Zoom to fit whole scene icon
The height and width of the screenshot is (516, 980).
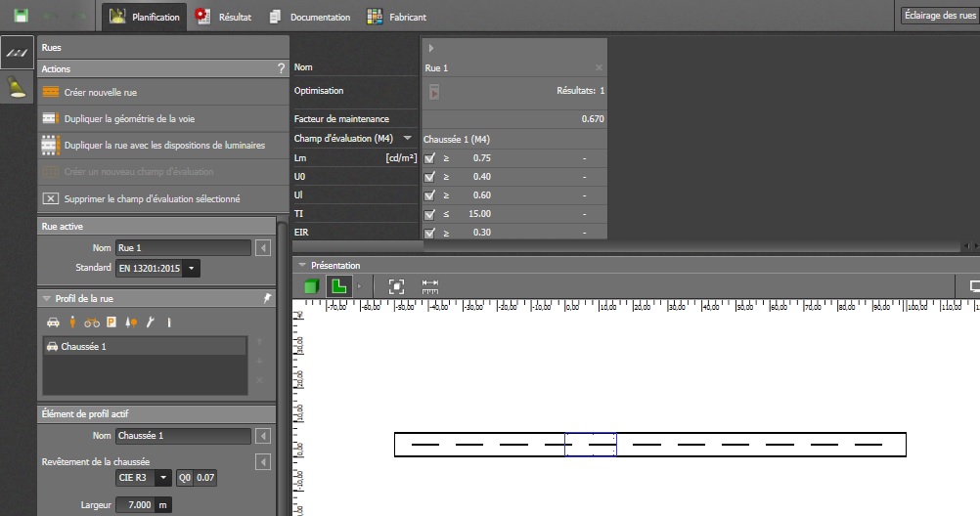(x=396, y=286)
